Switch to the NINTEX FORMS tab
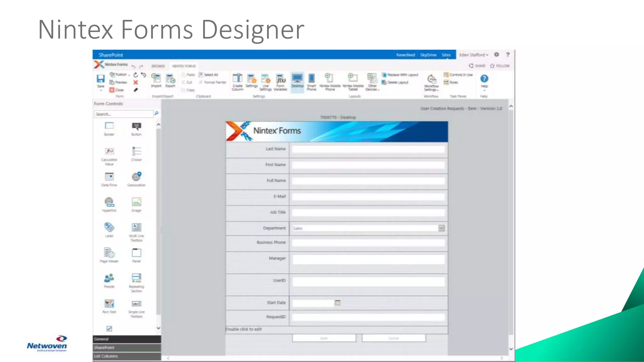The image size is (644, 362). 184,66
